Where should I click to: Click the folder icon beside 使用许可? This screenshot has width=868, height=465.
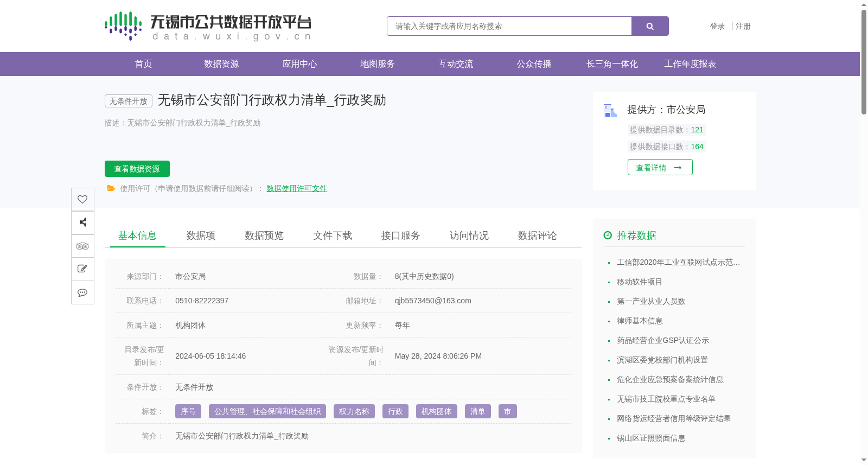(111, 188)
